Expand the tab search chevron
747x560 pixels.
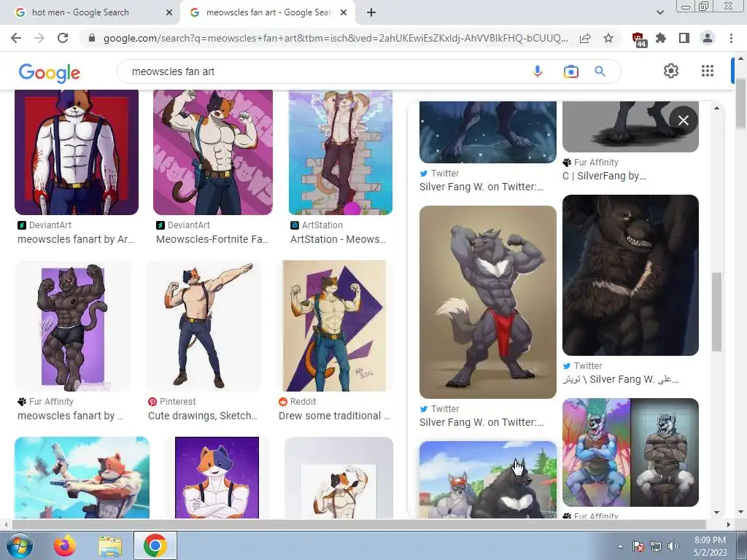(x=659, y=12)
